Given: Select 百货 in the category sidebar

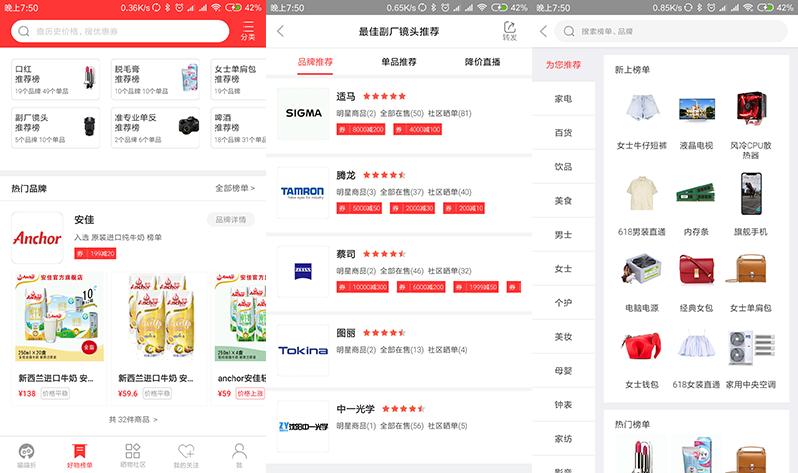Looking at the screenshot, I should [x=563, y=133].
